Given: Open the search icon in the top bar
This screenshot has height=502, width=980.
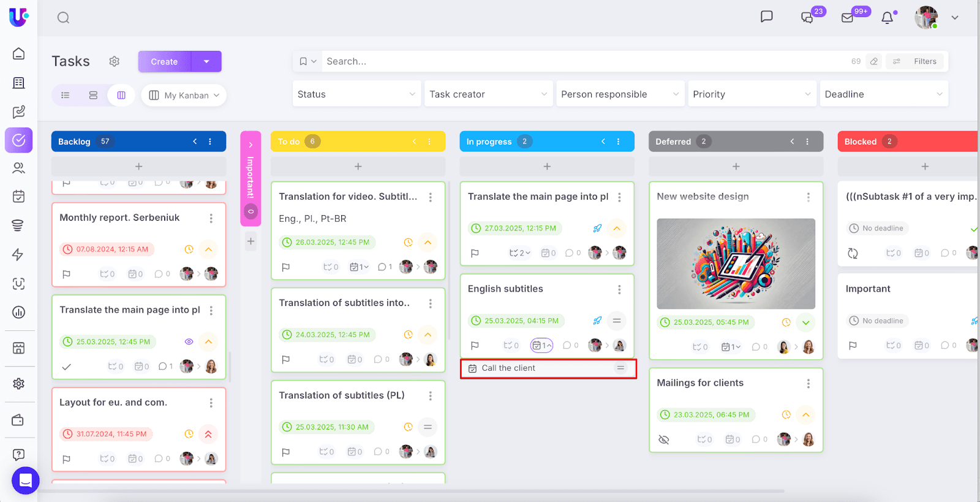Looking at the screenshot, I should (x=63, y=18).
